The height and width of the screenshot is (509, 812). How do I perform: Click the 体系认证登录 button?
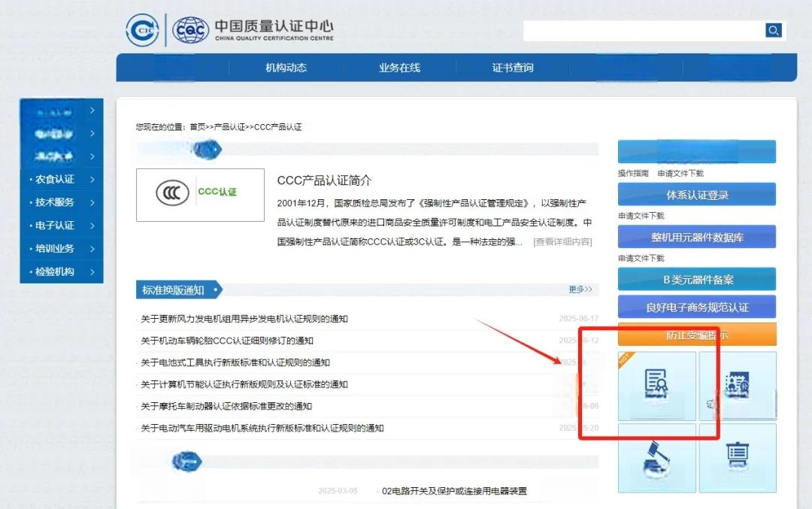(697, 195)
